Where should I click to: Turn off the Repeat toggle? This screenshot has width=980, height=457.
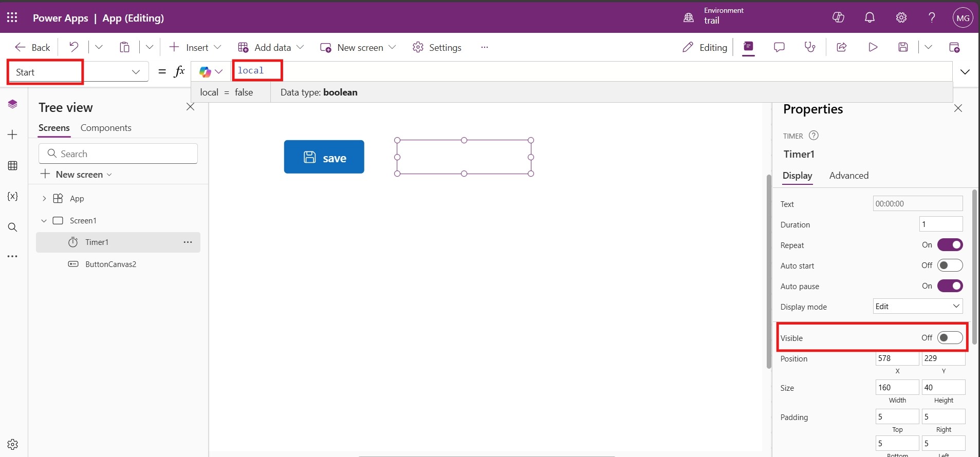(950, 245)
